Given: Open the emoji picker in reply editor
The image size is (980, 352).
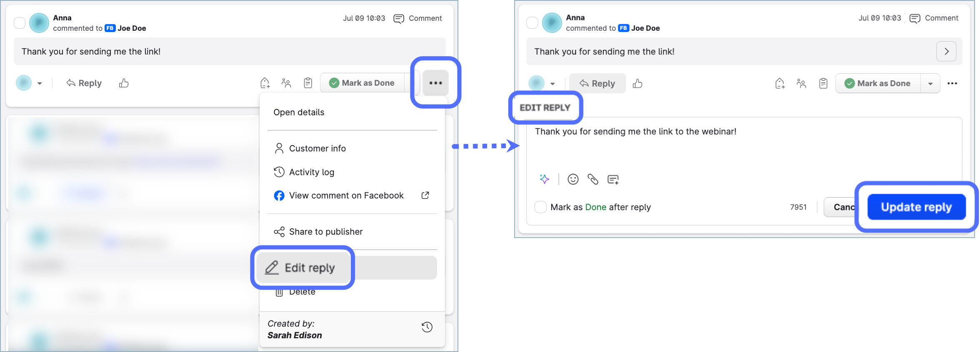Looking at the screenshot, I should coord(573,179).
